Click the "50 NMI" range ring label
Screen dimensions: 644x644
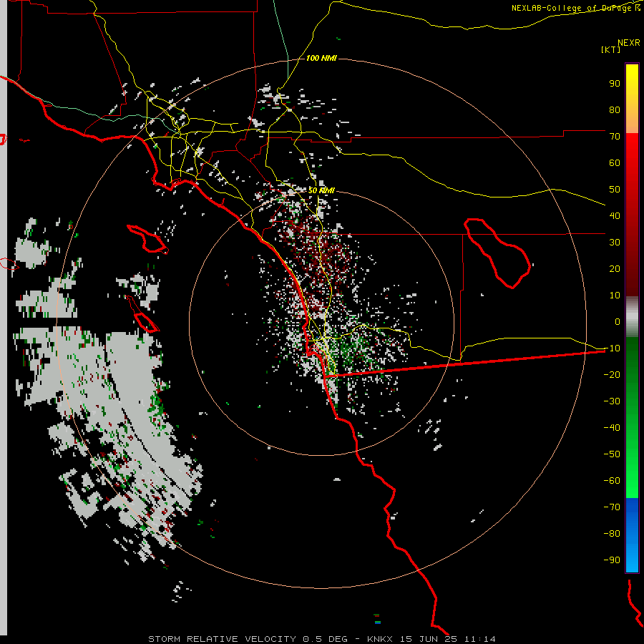point(321,190)
